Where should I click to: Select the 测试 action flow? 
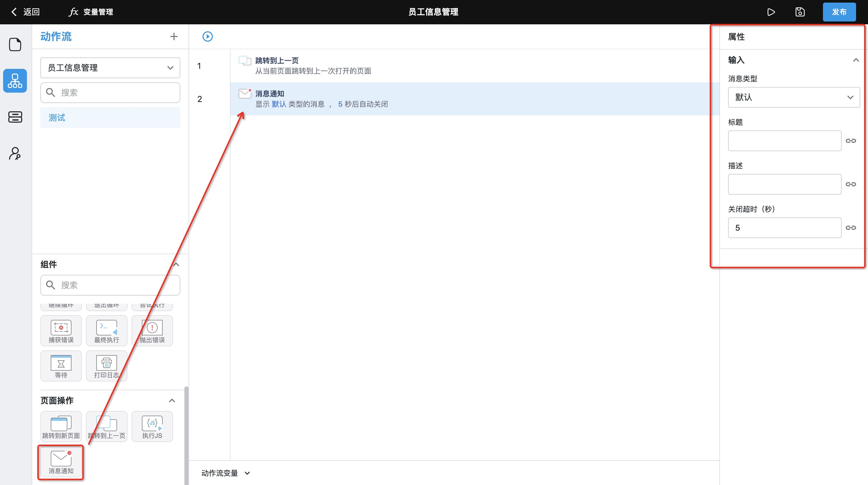[110, 117]
